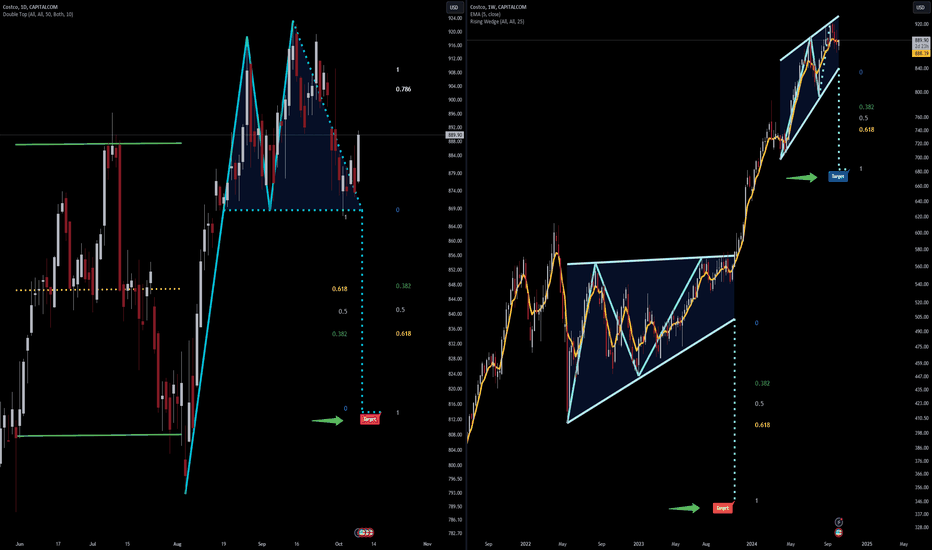Click the 924.00 price on daily price axis
This screenshot has height=550, width=932.
[x=455, y=18]
